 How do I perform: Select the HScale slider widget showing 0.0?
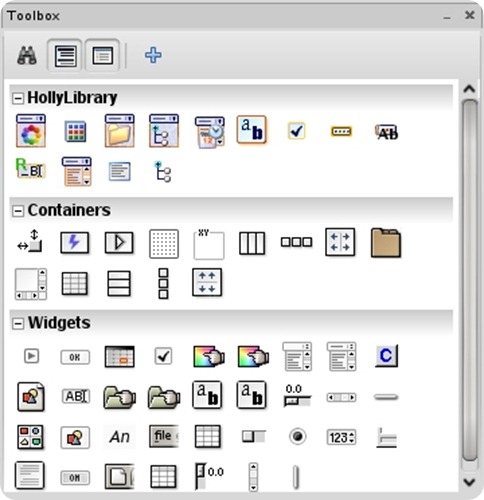[297, 396]
